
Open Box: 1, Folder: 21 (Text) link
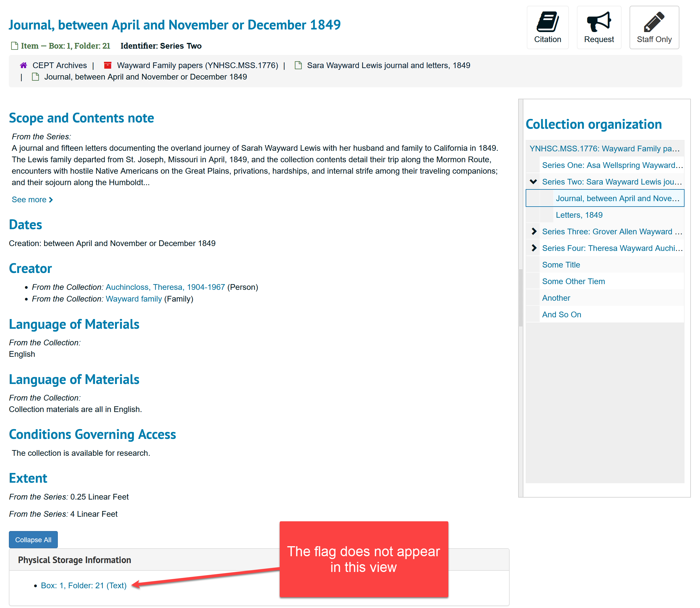click(x=84, y=585)
